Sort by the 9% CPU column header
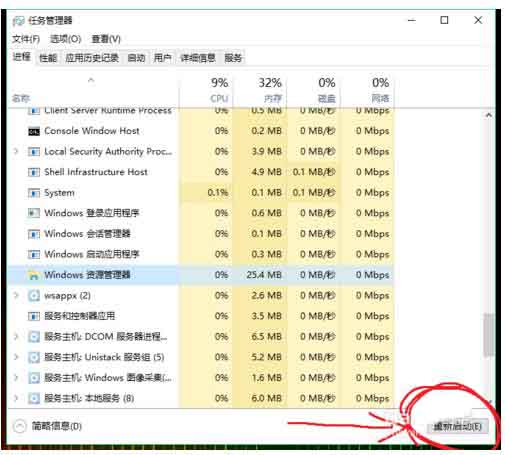 [206, 90]
